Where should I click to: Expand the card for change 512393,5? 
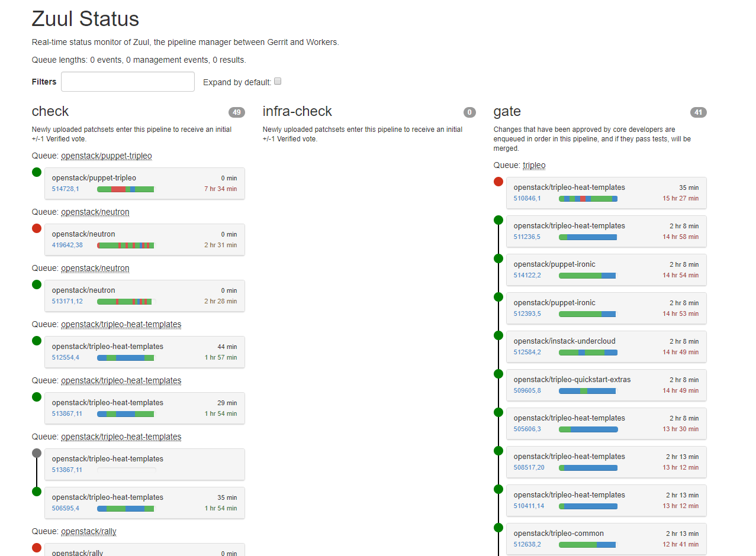(x=606, y=308)
